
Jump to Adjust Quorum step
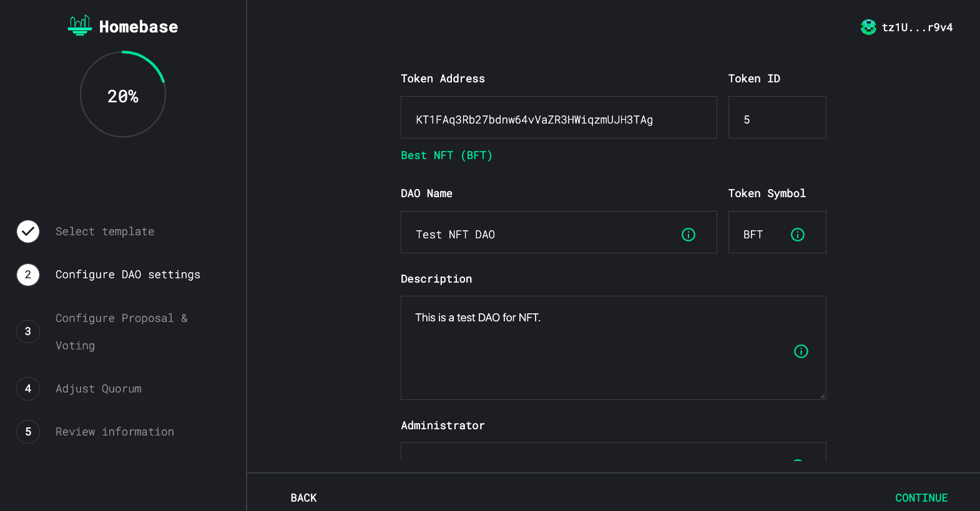pyautogui.click(x=99, y=389)
